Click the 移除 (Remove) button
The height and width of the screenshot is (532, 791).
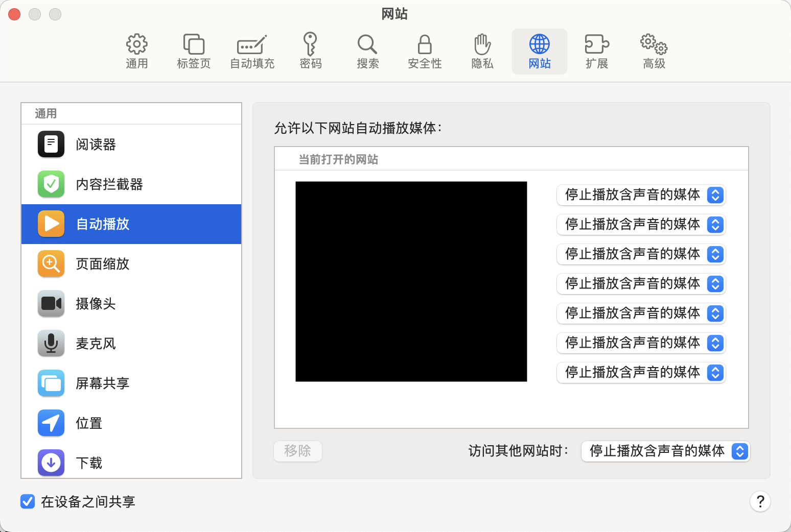(x=297, y=451)
